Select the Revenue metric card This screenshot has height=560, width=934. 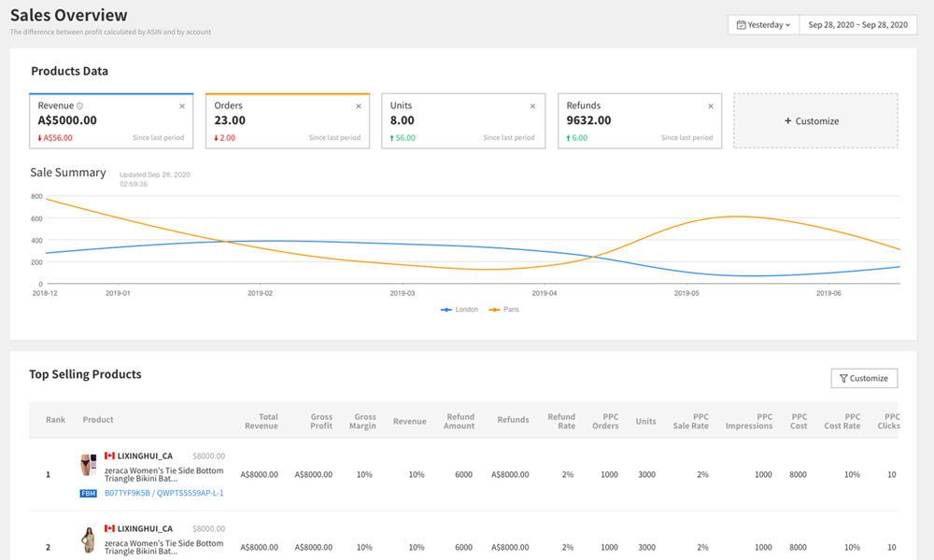[x=111, y=121]
